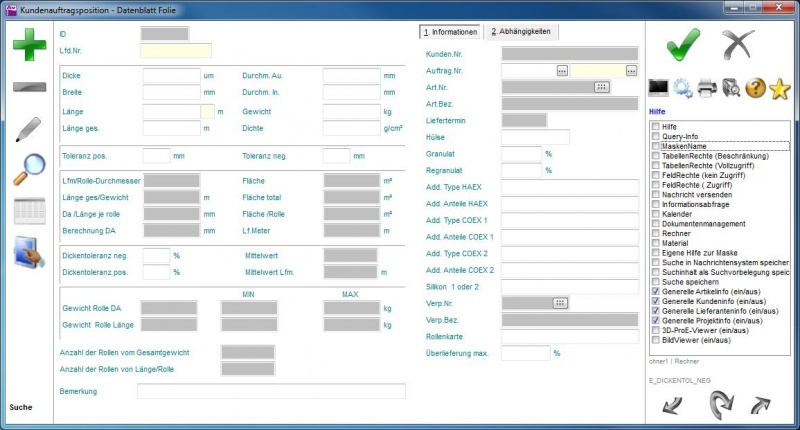Confirm with the green checkmark icon
Image resolution: width=800 pixels, height=430 pixels.
pyautogui.click(x=683, y=46)
